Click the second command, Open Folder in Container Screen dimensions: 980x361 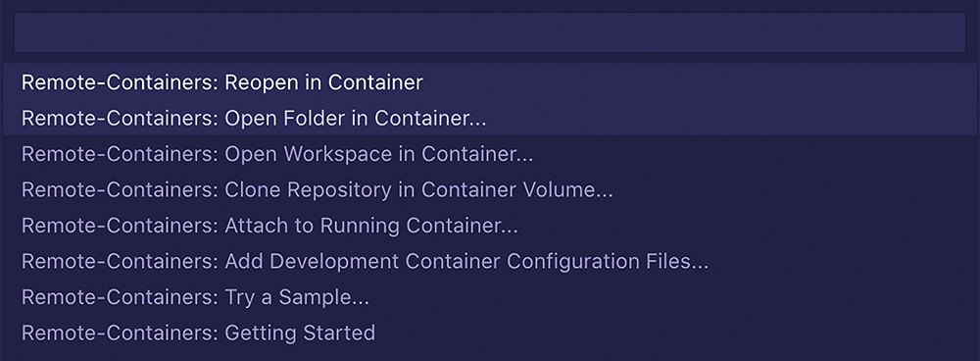pos(490,118)
